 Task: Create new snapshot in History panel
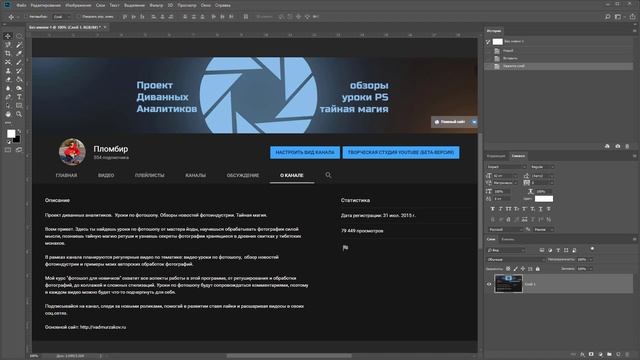click(x=618, y=146)
